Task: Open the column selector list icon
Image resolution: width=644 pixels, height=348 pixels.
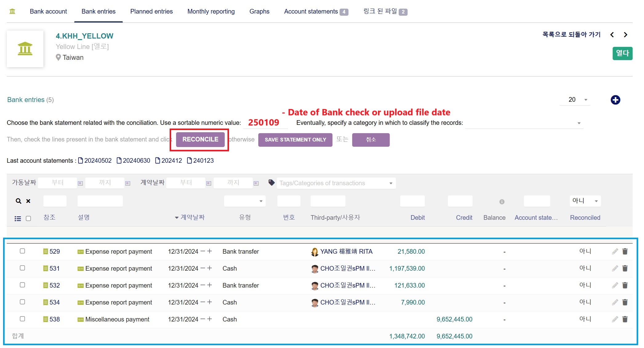Action: pos(18,219)
